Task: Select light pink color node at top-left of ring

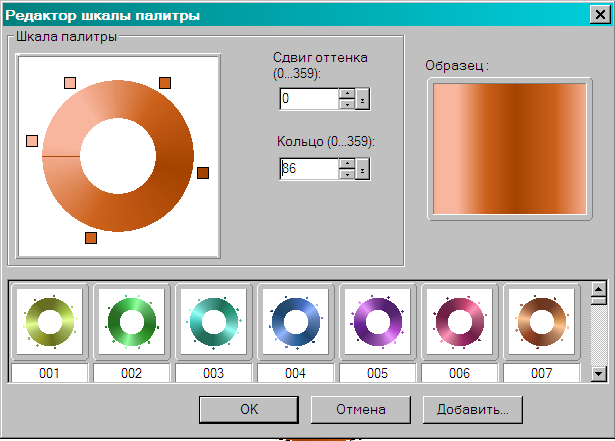Action: 70,83
